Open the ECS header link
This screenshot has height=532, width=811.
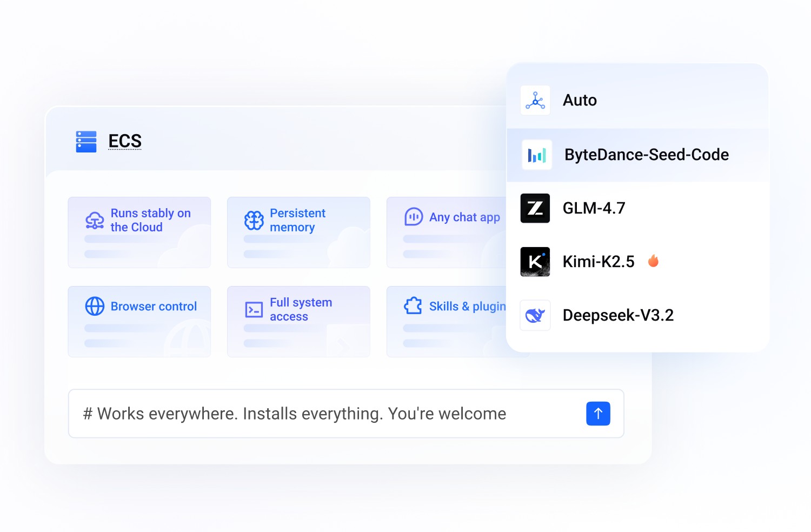(125, 141)
